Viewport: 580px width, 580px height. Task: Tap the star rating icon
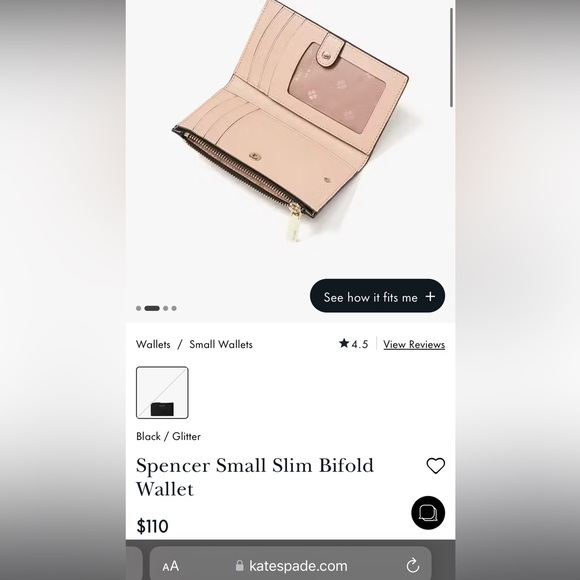click(x=344, y=343)
